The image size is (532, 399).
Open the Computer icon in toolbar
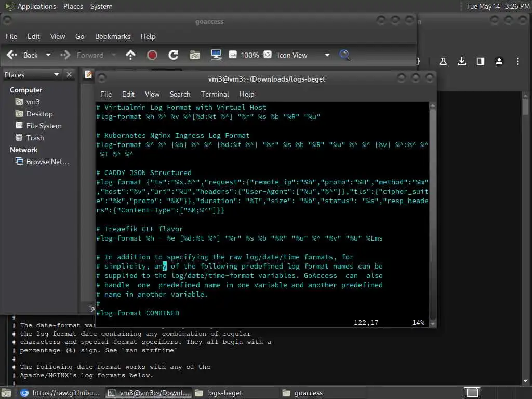pyautogui.click(x=216, y=55)
